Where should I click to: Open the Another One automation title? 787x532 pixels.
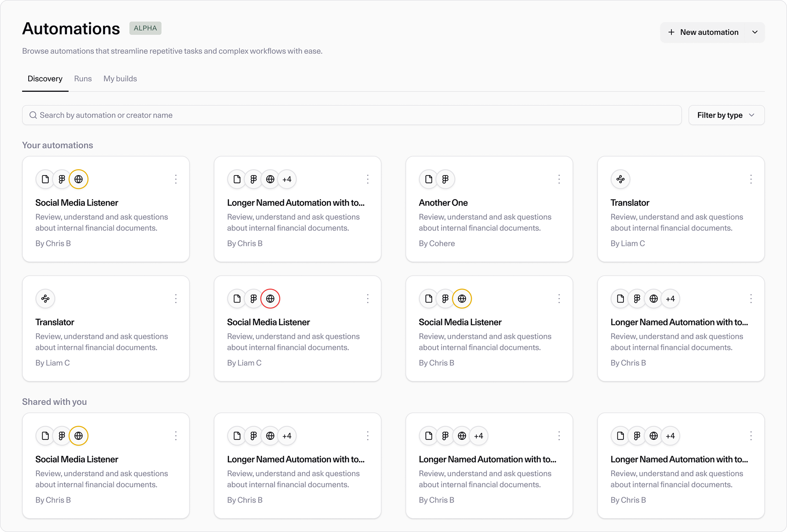pos(443,203)
